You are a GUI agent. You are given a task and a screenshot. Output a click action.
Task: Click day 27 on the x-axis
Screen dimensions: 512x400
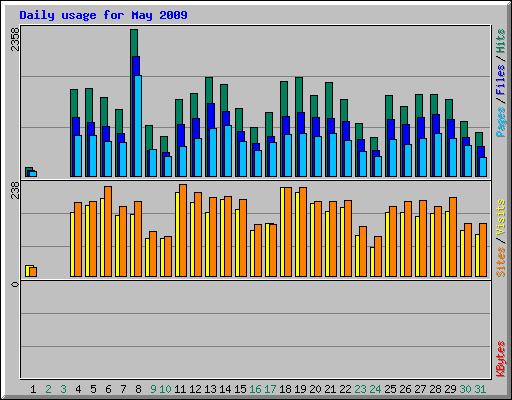click(420, 389)
